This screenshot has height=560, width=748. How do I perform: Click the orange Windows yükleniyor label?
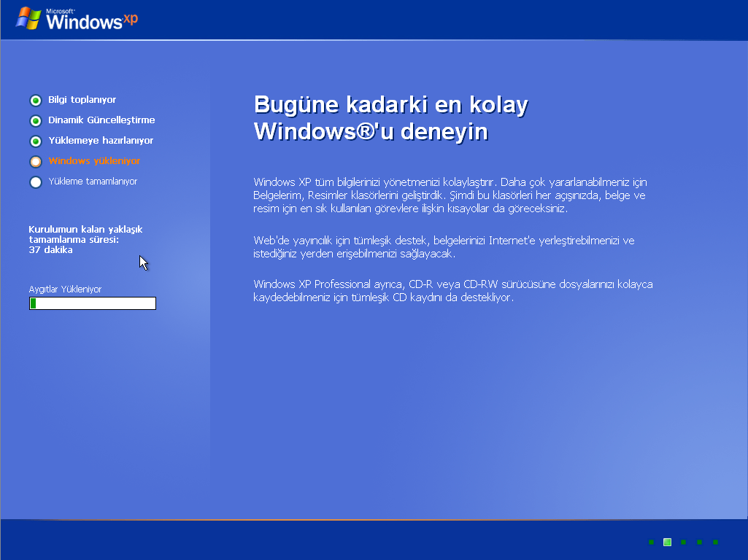pos(94,161)
